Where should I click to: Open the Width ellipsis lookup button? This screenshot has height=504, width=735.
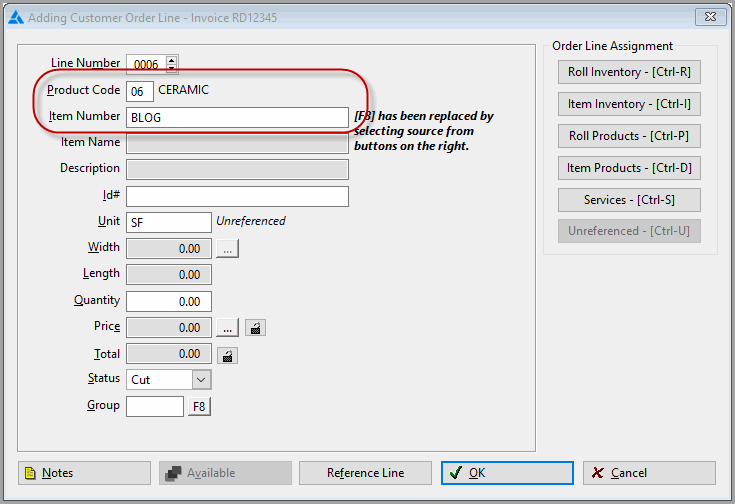pyautogui.click(x=227, y=249)
